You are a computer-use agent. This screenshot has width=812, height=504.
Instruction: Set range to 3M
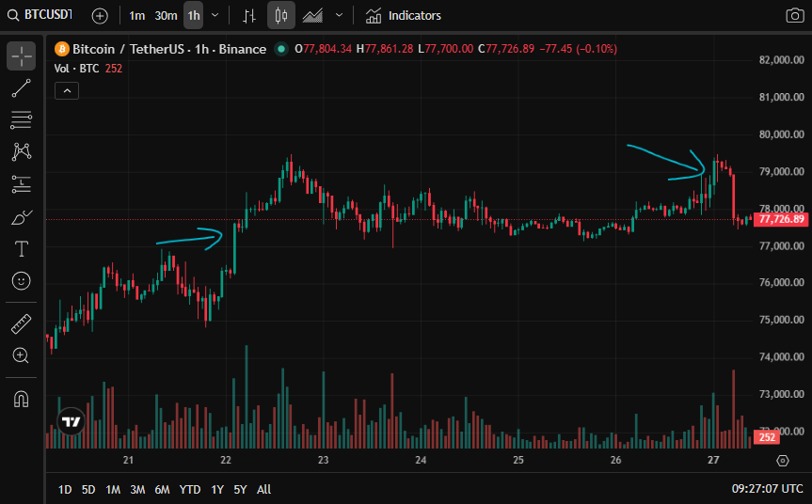coord(137,490)
